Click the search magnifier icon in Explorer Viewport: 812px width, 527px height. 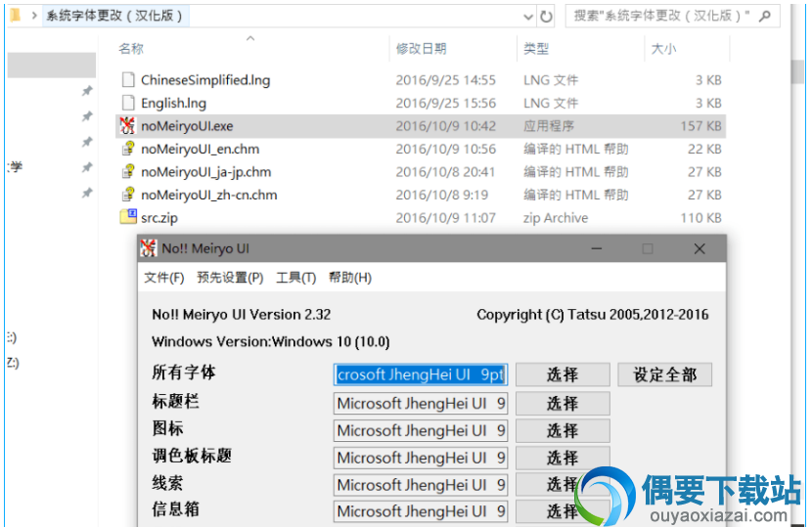765,17
